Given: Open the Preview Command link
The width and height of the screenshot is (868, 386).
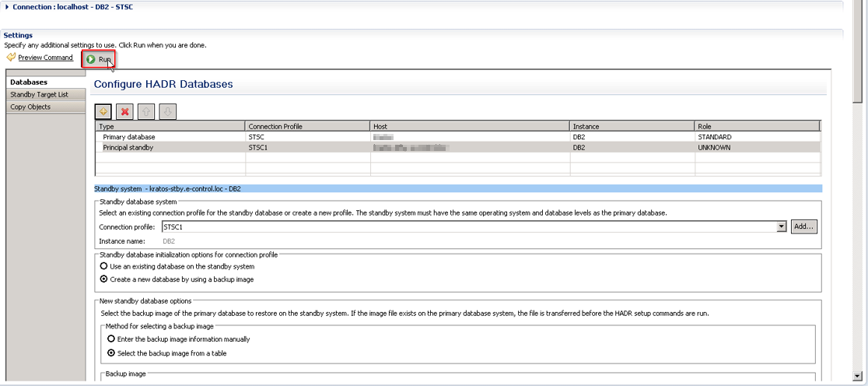Looking at the screenshot, I should (x=45, y=58).
